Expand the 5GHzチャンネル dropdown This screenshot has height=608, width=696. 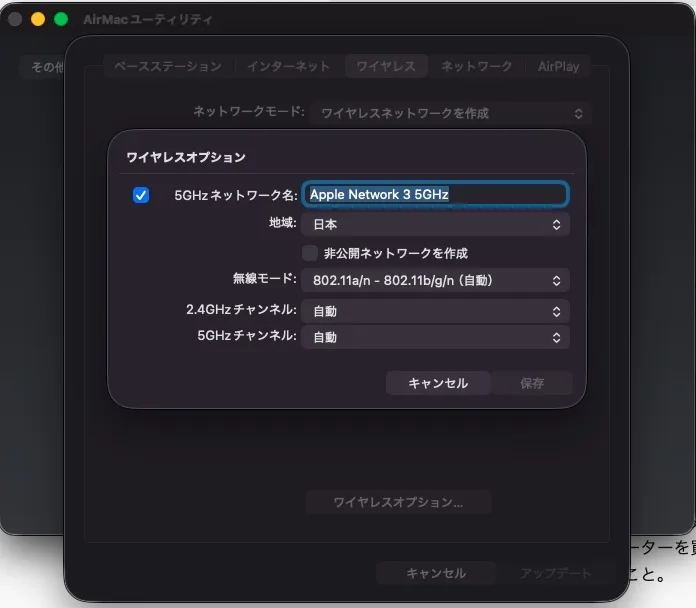pyautogui.click(x=436, y=337)
